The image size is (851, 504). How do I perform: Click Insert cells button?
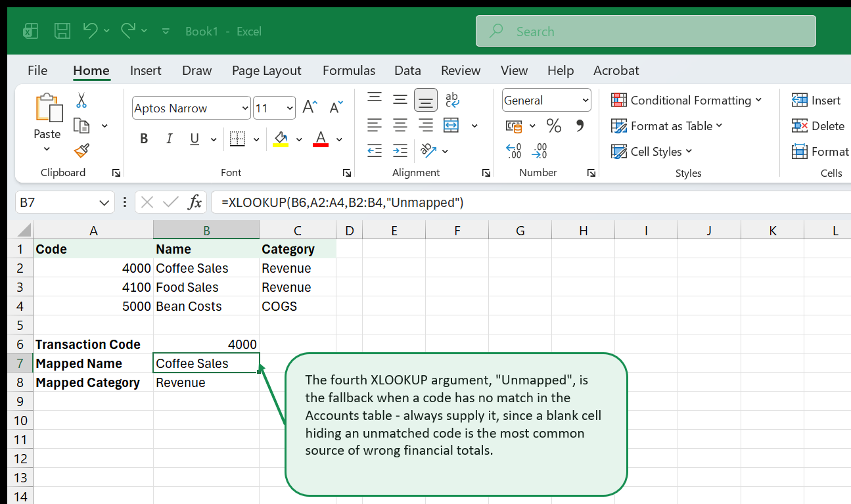coord(816,100)
